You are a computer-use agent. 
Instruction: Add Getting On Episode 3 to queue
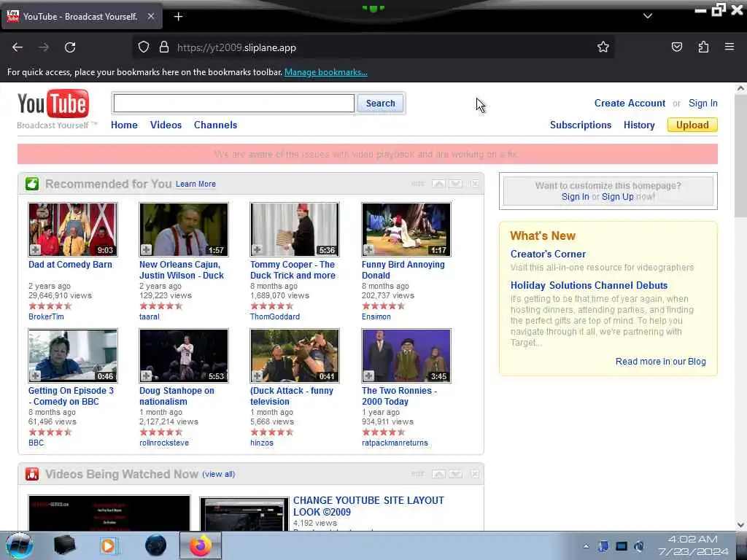(x=36, y=376)
